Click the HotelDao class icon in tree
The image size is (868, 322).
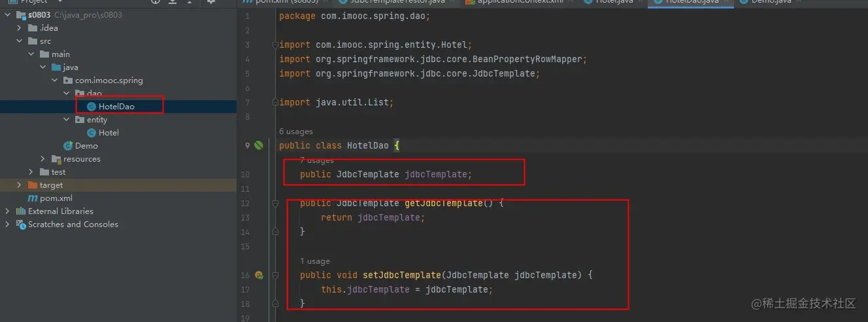[92, 107]
